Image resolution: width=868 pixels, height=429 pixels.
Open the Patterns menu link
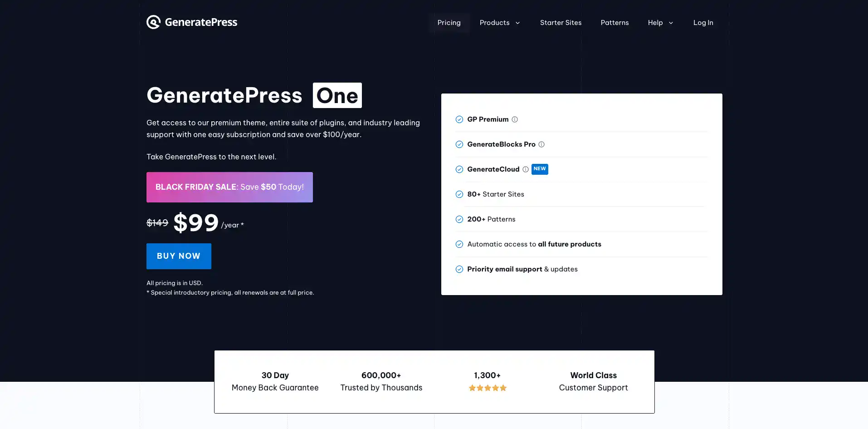click(x=614, y=23)
